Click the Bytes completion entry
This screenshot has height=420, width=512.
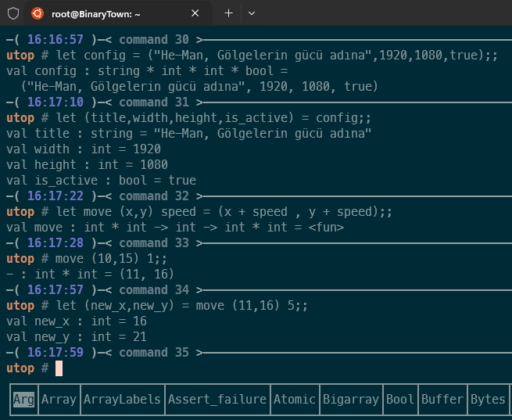coord(488,399)
